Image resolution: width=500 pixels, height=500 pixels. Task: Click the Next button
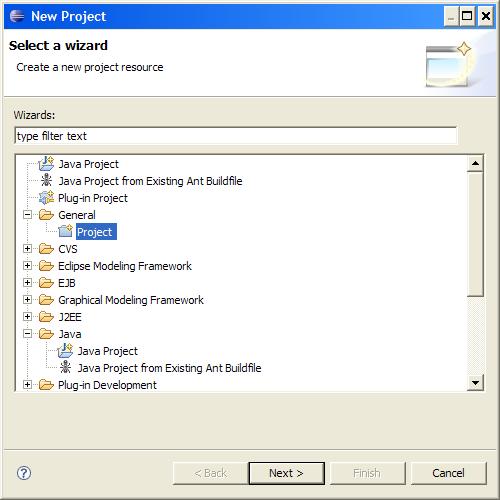(286, 473)
